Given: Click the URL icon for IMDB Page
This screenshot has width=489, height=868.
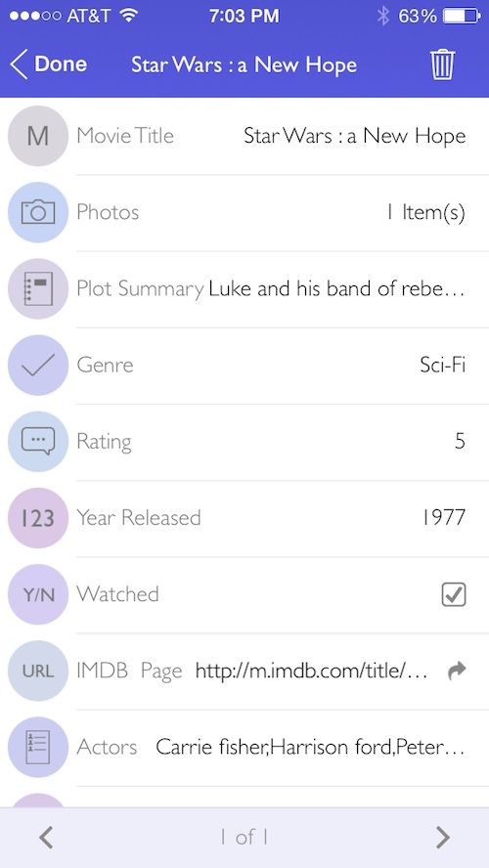Looking at the screenshot, I should pyautogui.click(x=38, y=671).
